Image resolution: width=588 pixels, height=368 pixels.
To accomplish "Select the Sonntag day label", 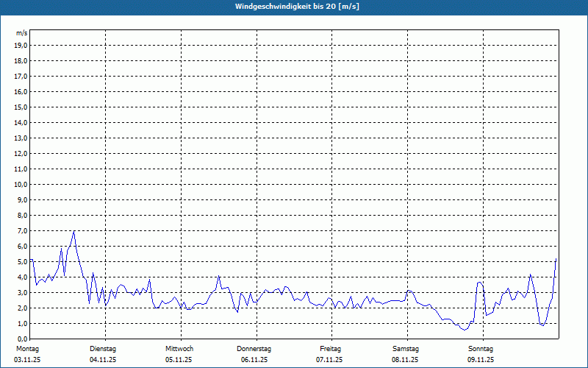I will click(481, 349).
